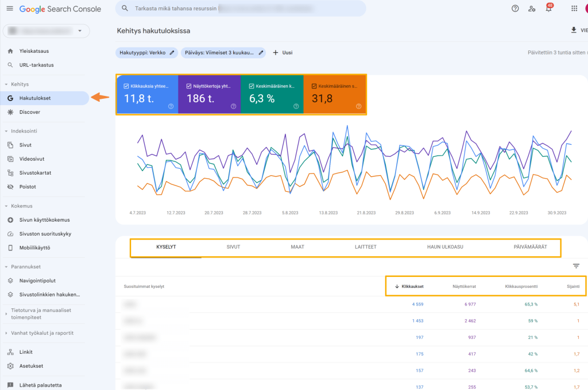Open the Google apps grid icon
Image resolution: width=588 pixels, height=390 pixels.
pos(572,9)
